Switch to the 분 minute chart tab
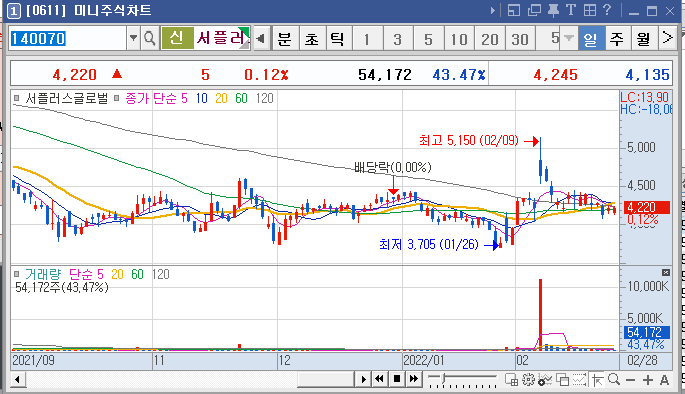The image size is (685, 394). pos(285,39)
